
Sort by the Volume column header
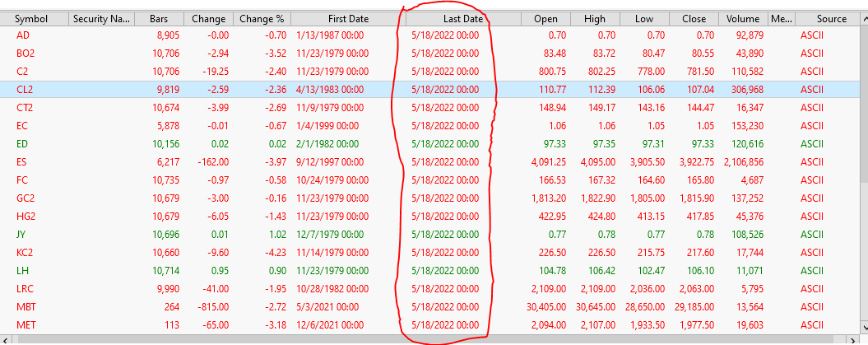click(743, 18)
